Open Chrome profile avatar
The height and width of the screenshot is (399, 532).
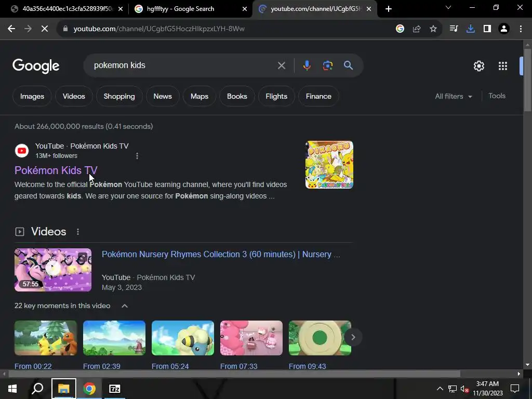tap(504, 29)
